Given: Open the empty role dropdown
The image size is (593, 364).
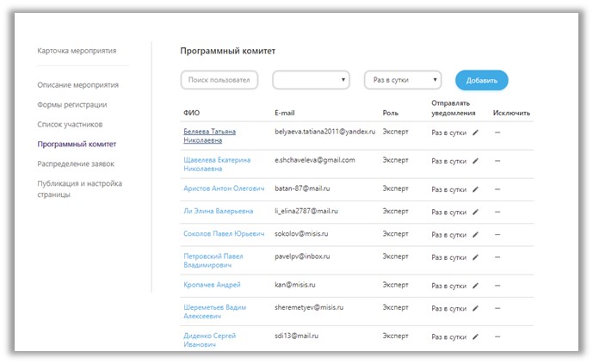Looking at the screenshot, I should click(311, 80).
